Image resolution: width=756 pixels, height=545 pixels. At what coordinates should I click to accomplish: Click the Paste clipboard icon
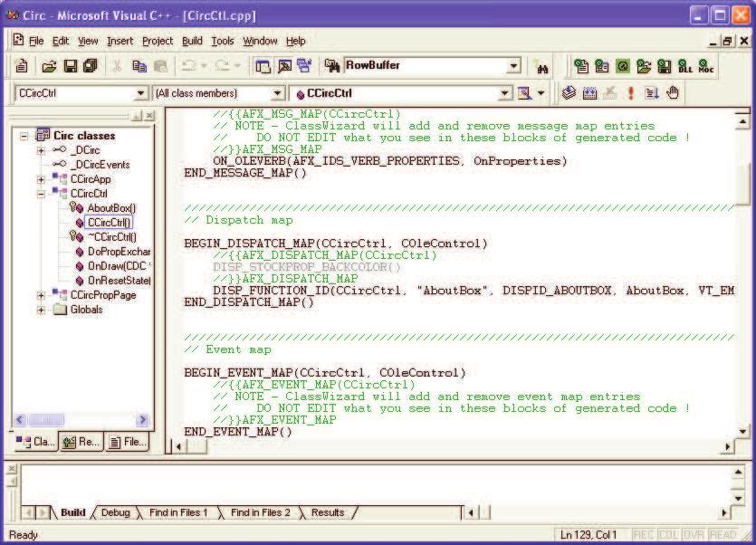pos(160,66)
